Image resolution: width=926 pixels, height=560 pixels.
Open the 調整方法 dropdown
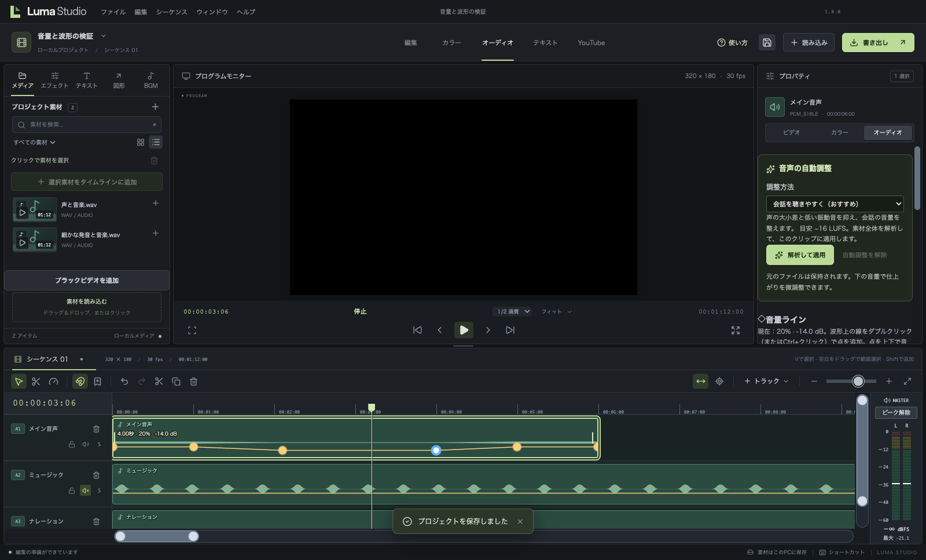pyautogui.click(x=835, y=204)
